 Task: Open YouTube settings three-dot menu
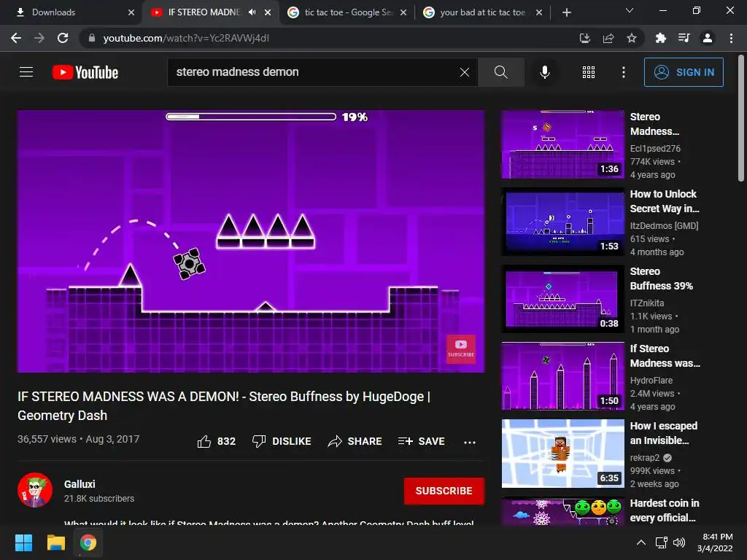tap(623, 72)
